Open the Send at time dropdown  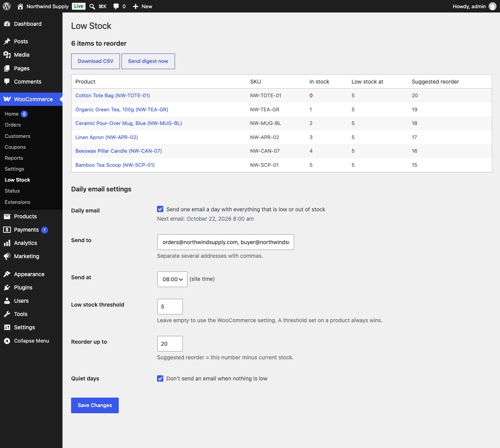(172, 279)
